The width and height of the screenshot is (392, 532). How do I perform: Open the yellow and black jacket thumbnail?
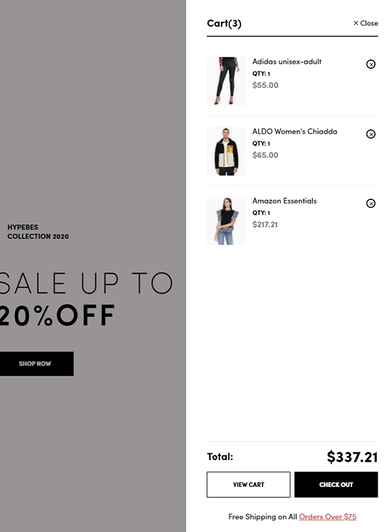point(227,152)
